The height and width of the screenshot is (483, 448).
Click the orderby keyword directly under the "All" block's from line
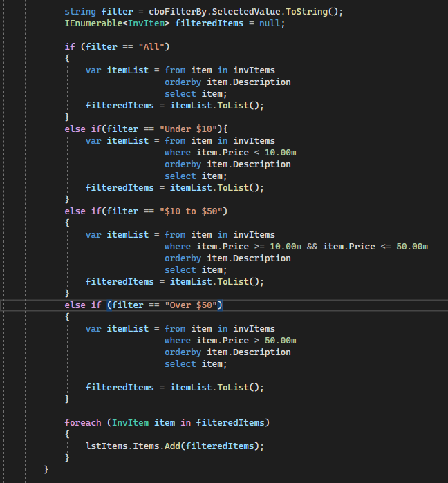coord(183,82)
